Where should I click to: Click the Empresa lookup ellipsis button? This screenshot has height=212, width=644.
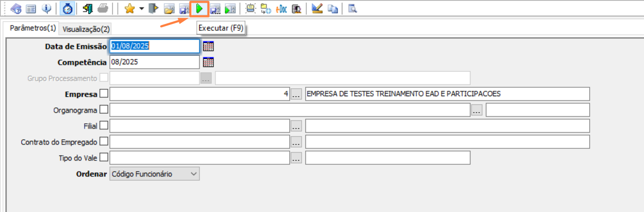tap(296, 94)
